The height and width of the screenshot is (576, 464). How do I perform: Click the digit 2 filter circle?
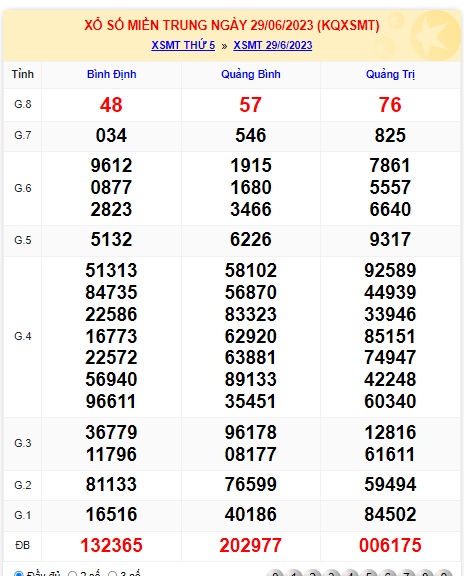[313, 573]
